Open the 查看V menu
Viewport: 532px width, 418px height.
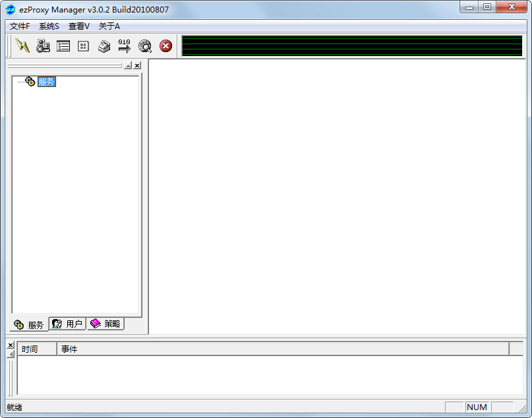pos(79,26)
